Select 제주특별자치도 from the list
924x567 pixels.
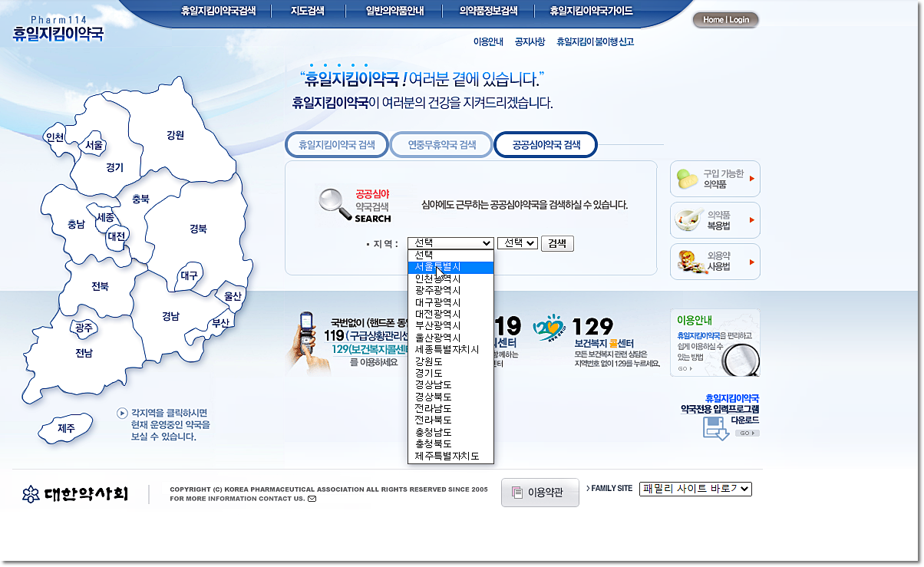450,456
